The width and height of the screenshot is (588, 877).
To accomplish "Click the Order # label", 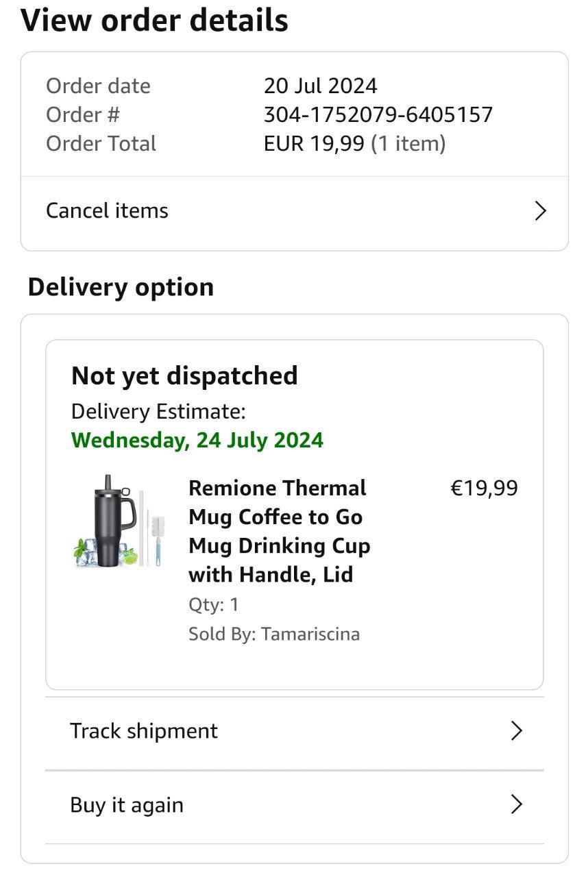I will (83, 114).
